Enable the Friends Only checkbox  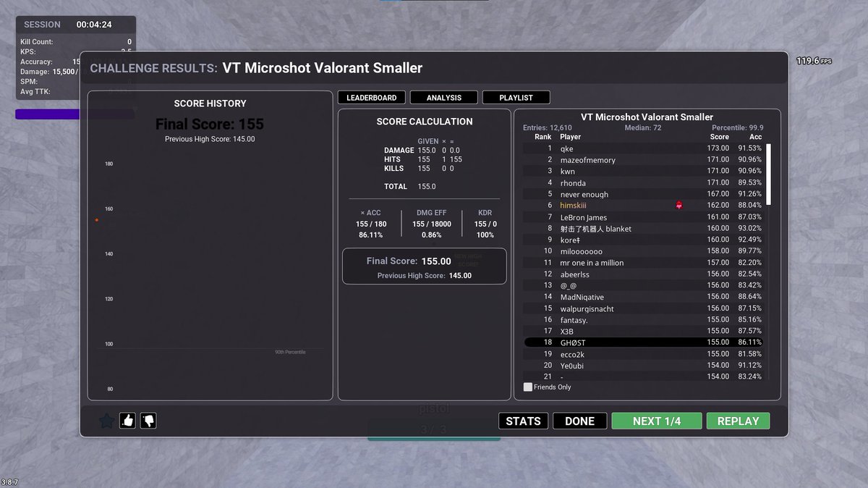(x=528, y=387)
